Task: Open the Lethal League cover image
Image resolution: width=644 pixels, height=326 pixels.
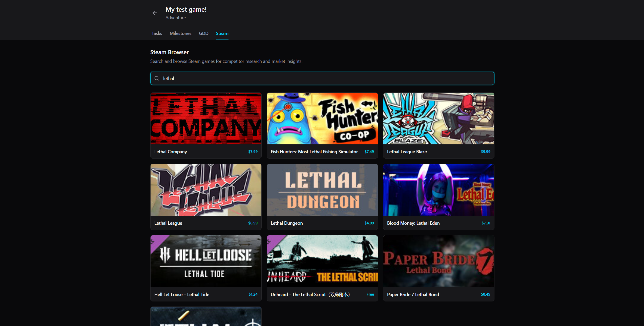Action: (x=206, y=190)
